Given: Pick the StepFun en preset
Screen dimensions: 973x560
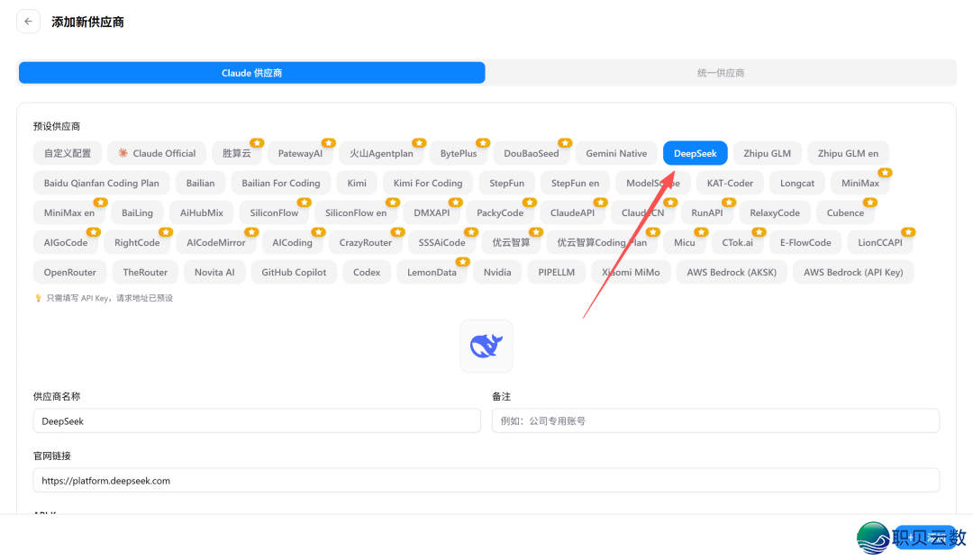Looking at the screenshot, I should 575,183.
